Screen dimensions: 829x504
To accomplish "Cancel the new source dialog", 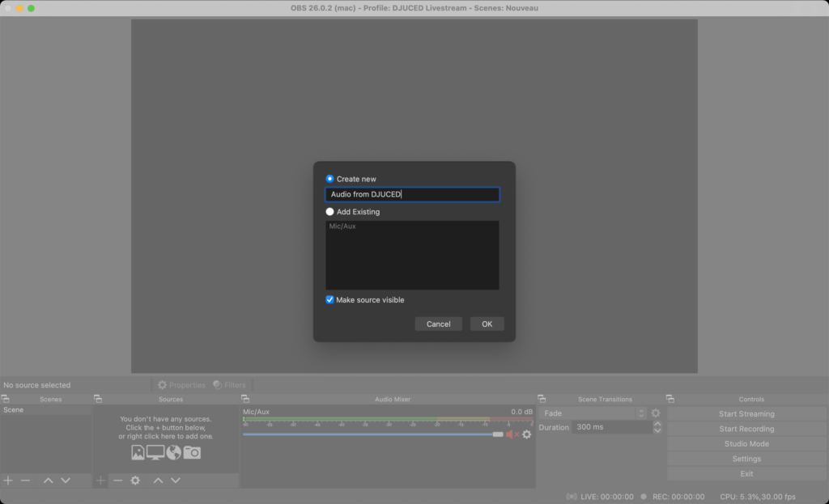I will pyautogui.click(x=438, y=324).
